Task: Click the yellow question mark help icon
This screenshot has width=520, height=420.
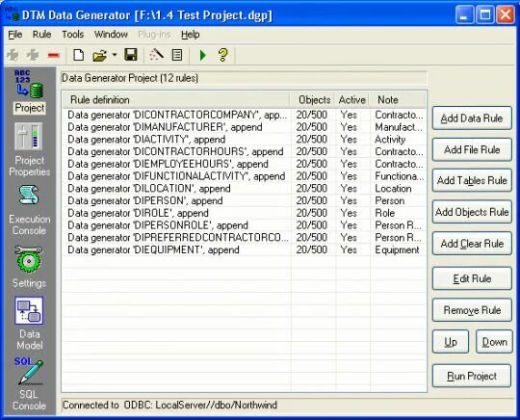Action: (x=223, y=55)
